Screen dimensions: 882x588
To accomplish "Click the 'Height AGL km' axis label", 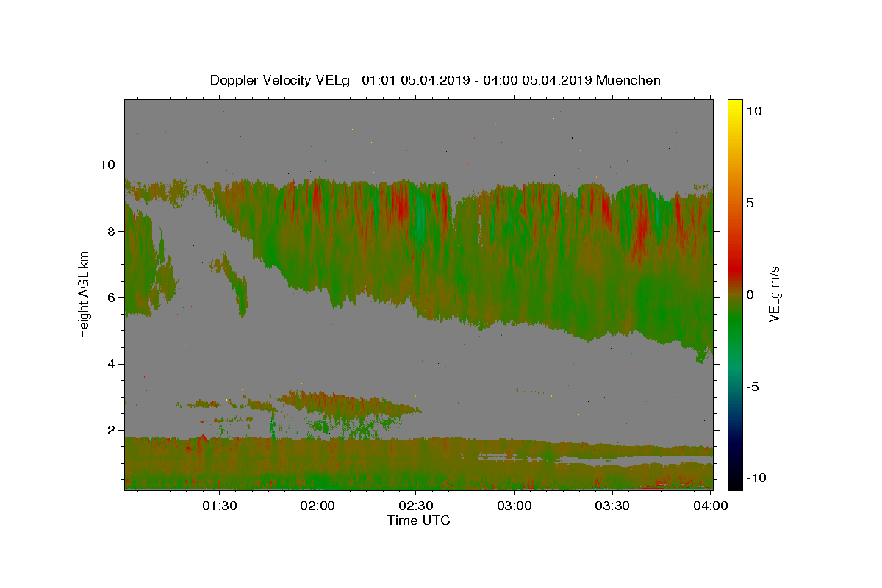I will click(84, 294).
